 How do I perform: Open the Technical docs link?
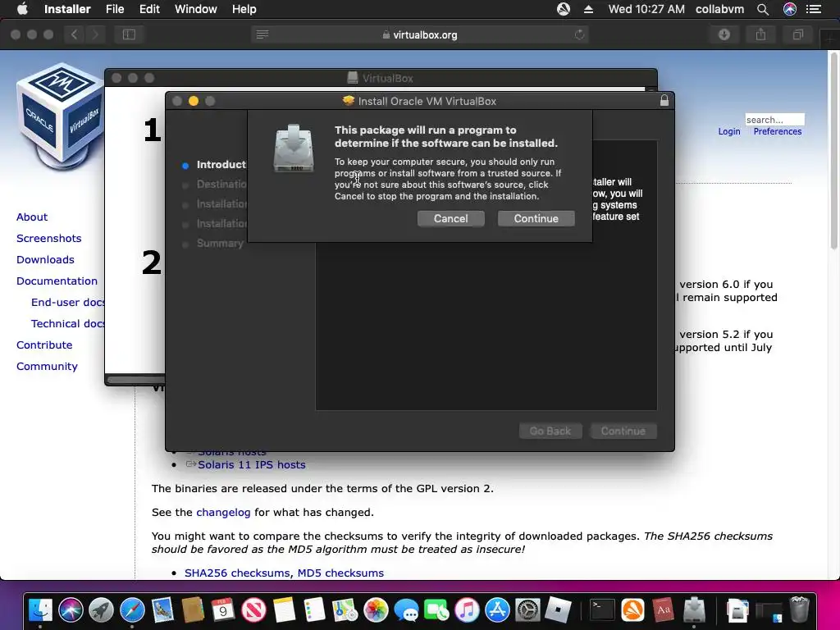click(x=67, y=324)
